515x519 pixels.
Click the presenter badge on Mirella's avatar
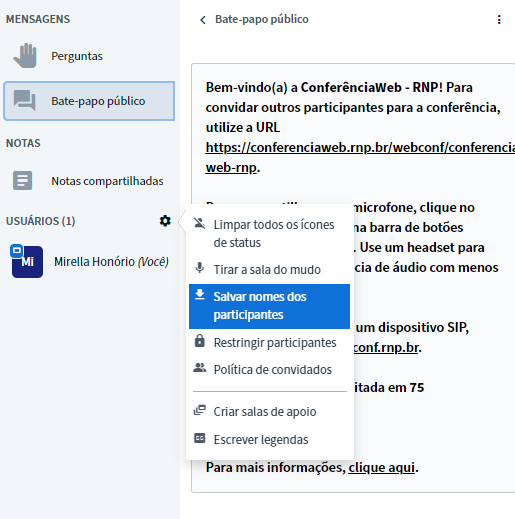(16, 251)
